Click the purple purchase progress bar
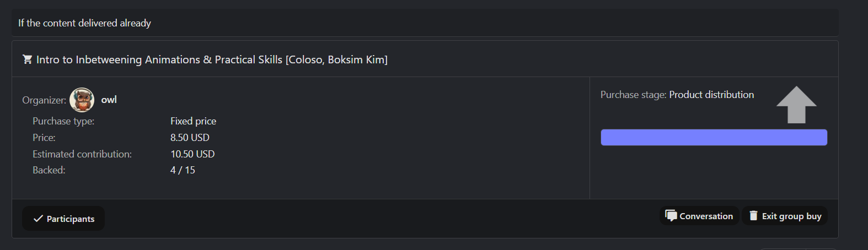Screen dimensions: 868x250 [714, 138]
